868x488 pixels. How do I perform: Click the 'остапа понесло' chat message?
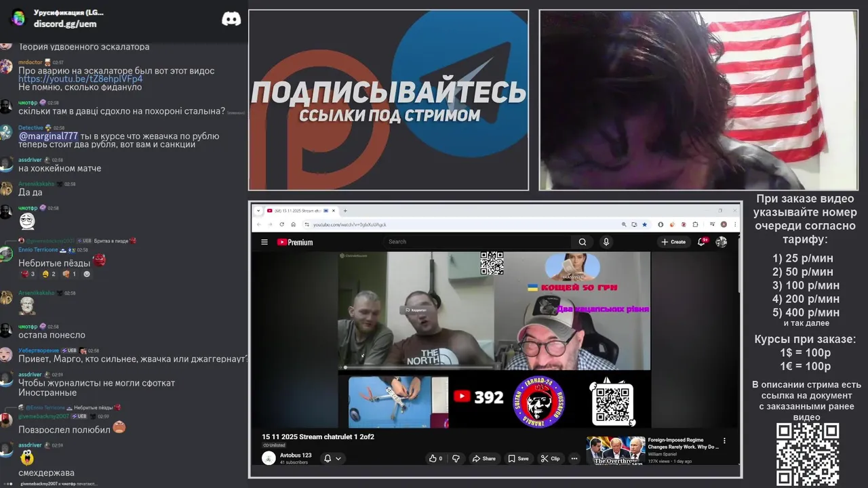52,335
